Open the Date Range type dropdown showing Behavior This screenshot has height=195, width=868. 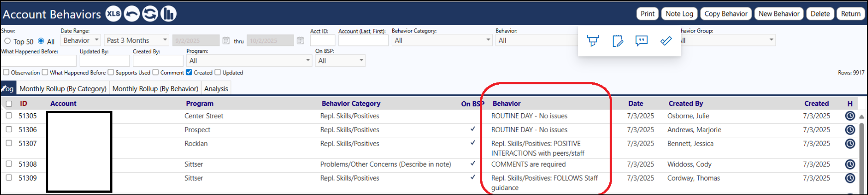point(81,40)
